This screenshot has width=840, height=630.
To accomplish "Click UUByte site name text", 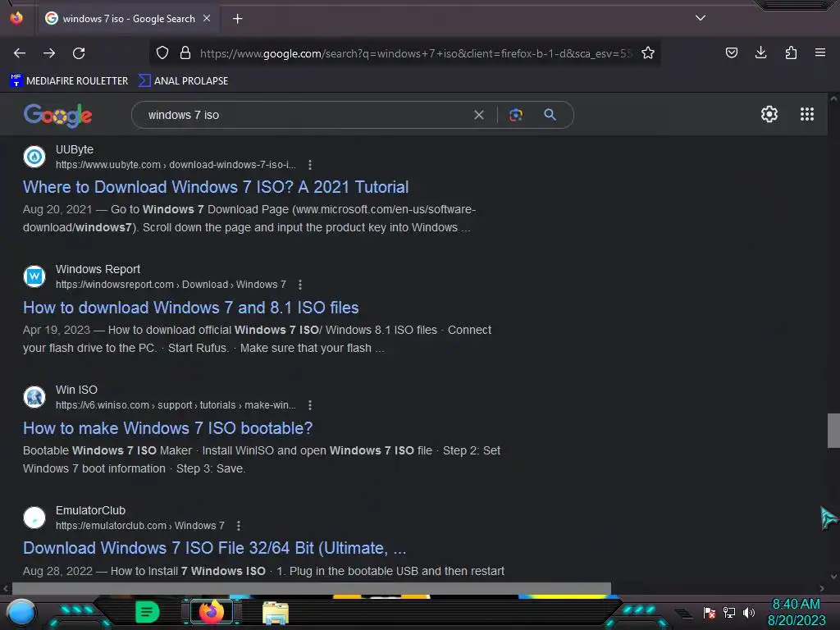I will [75, 149].
